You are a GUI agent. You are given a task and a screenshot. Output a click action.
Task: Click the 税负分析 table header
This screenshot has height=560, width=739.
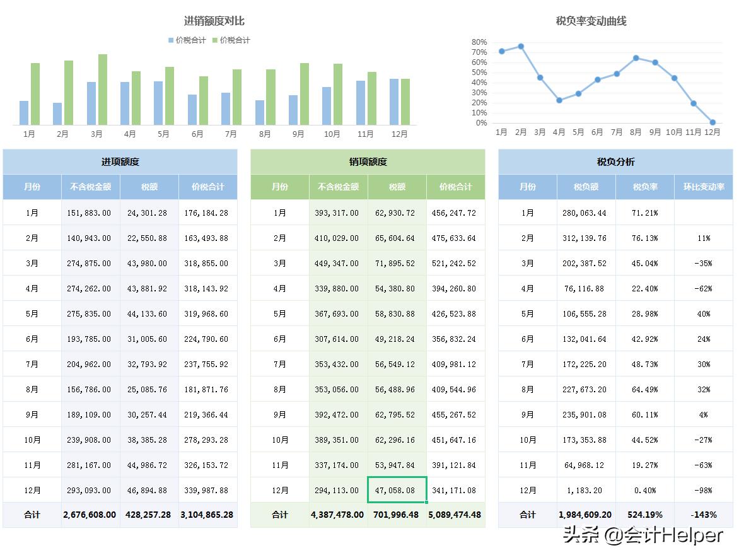pyautogui.click(x=615, y=161)
